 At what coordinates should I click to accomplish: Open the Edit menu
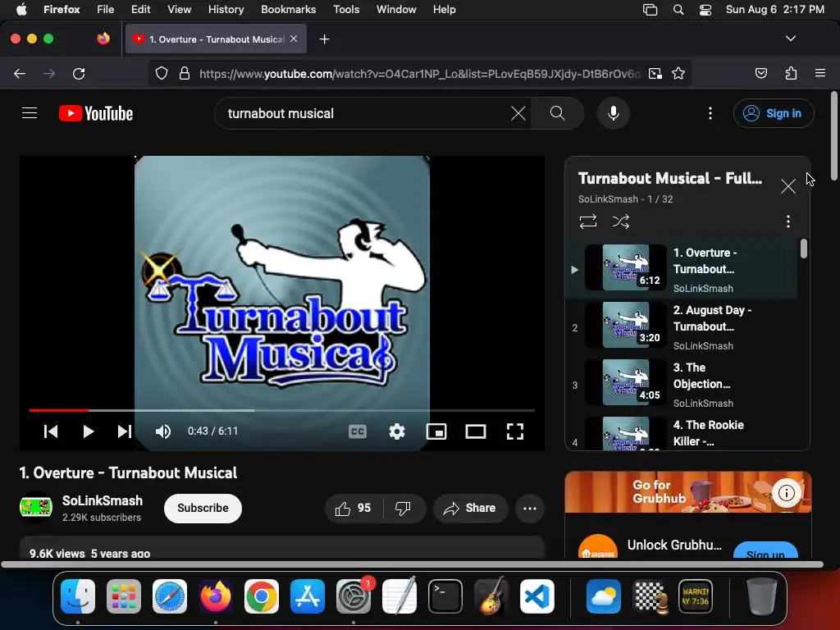(140, 9)
